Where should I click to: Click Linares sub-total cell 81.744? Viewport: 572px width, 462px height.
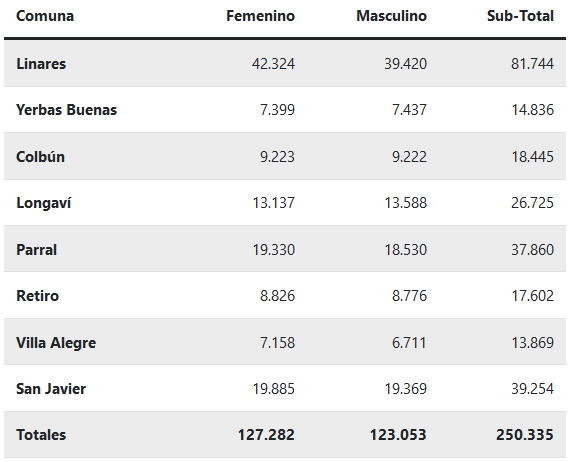coord(532,64)
